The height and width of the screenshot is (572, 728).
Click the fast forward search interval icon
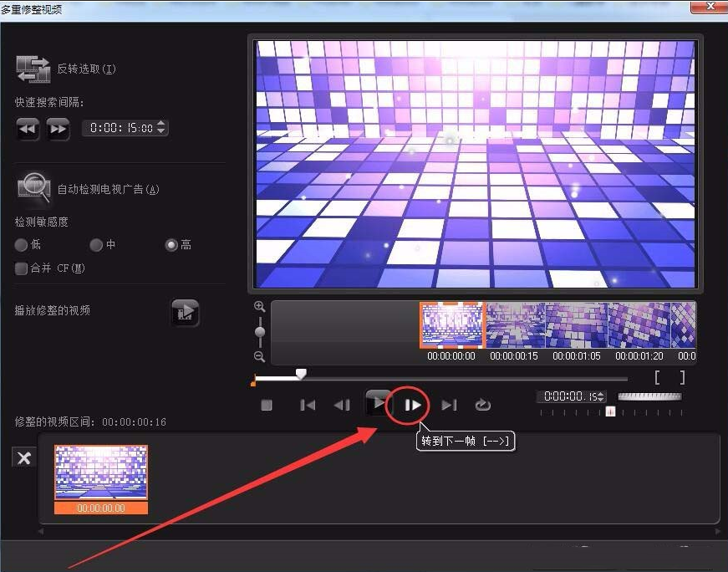57,129
